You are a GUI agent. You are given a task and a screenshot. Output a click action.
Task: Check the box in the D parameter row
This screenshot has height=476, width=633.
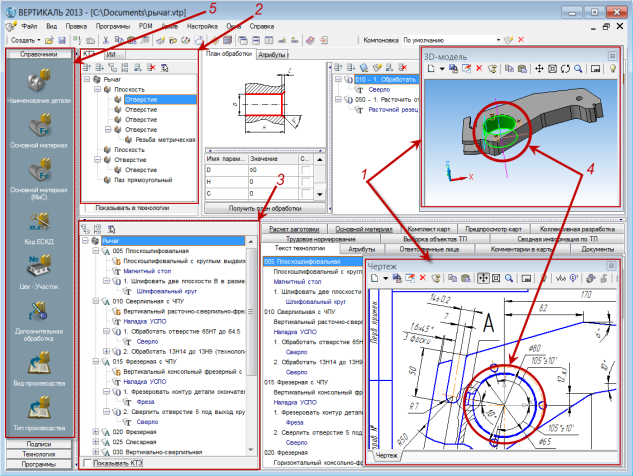(x=306, y=171)
